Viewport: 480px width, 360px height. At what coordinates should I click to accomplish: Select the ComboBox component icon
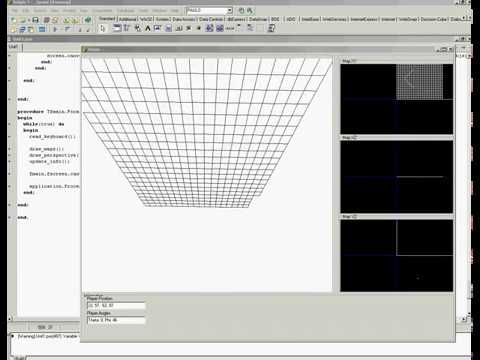point(220,28)
